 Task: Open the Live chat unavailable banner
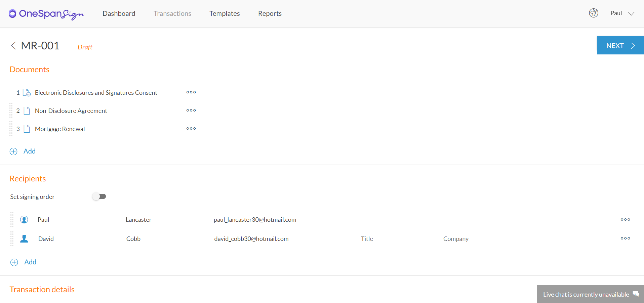591,294
